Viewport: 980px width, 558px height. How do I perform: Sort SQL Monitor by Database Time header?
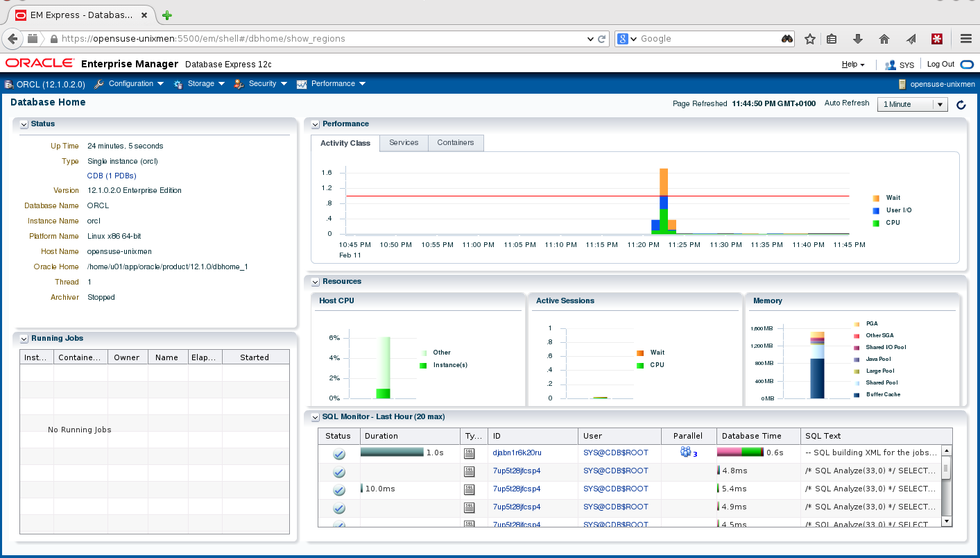(x=758, y=436)
